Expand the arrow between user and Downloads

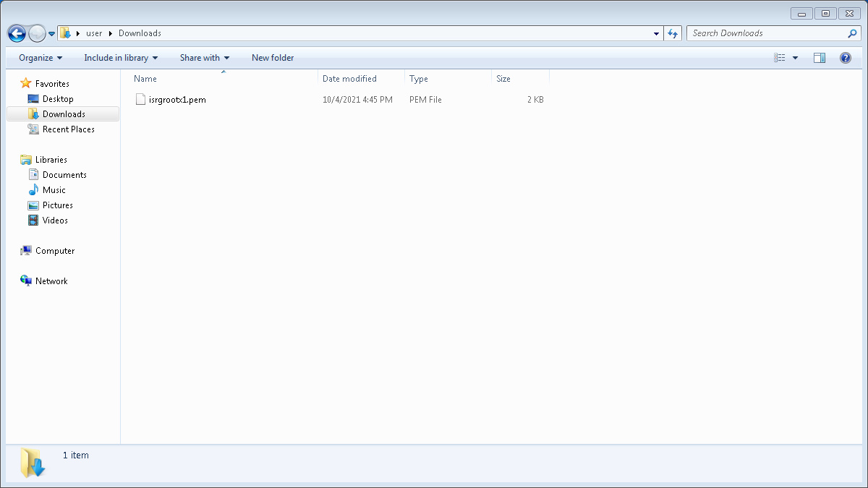coord(111,33)
